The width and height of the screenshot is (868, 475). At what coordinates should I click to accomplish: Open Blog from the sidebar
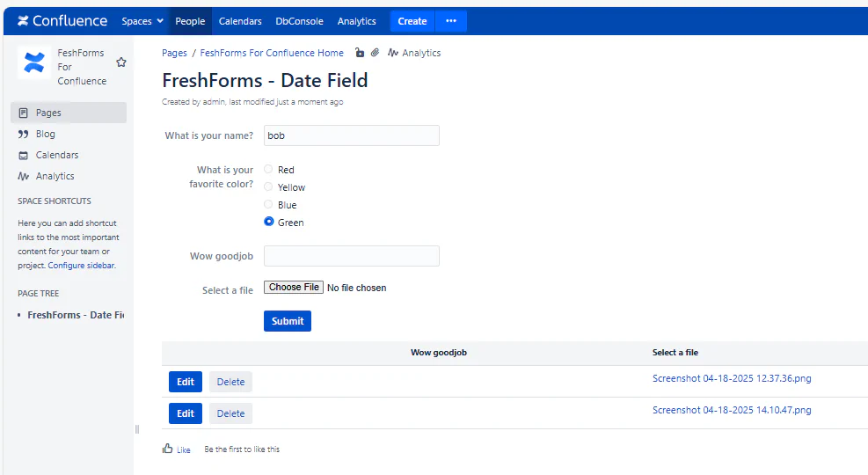(45, 134)
